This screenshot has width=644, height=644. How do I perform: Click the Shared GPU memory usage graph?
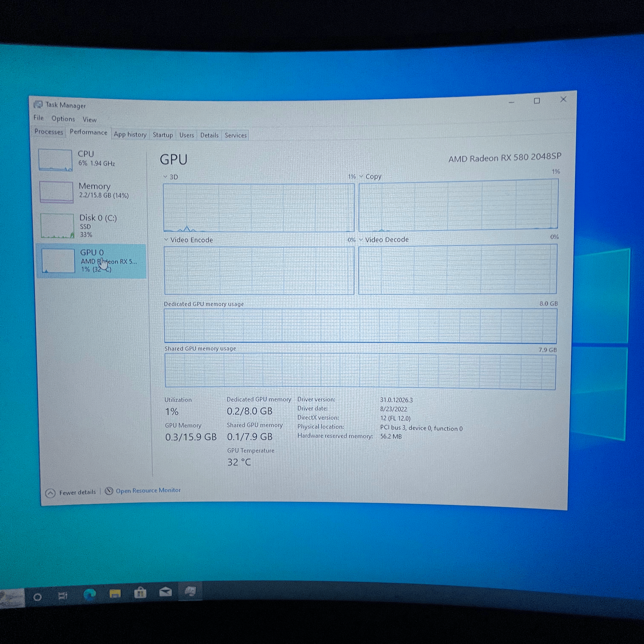(360, 371)
